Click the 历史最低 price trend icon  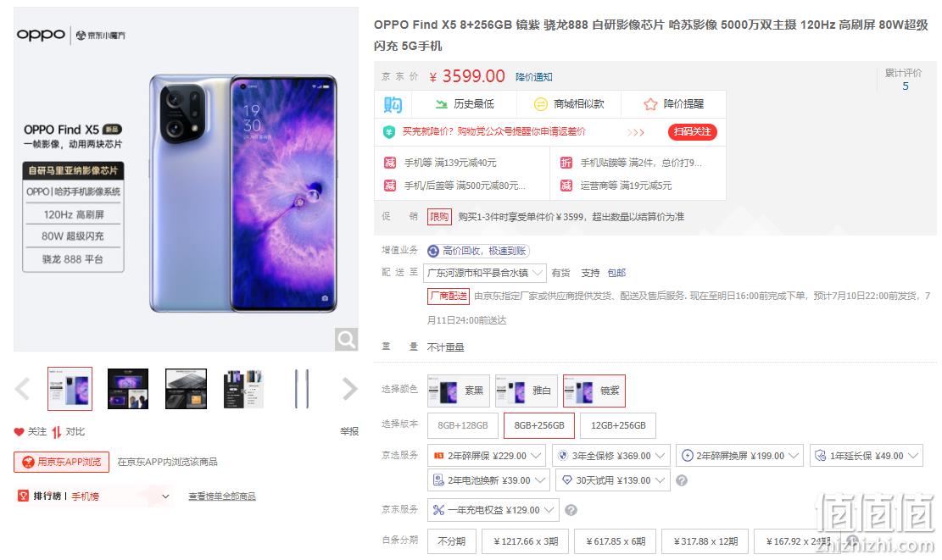point(442,104)
